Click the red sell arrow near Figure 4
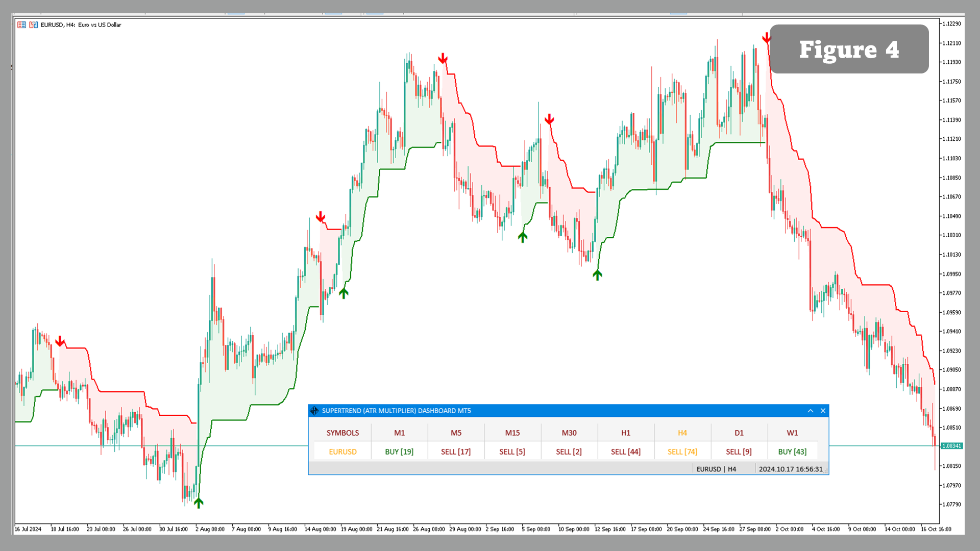Screen dimensions: 980x551 click(766, 38)
